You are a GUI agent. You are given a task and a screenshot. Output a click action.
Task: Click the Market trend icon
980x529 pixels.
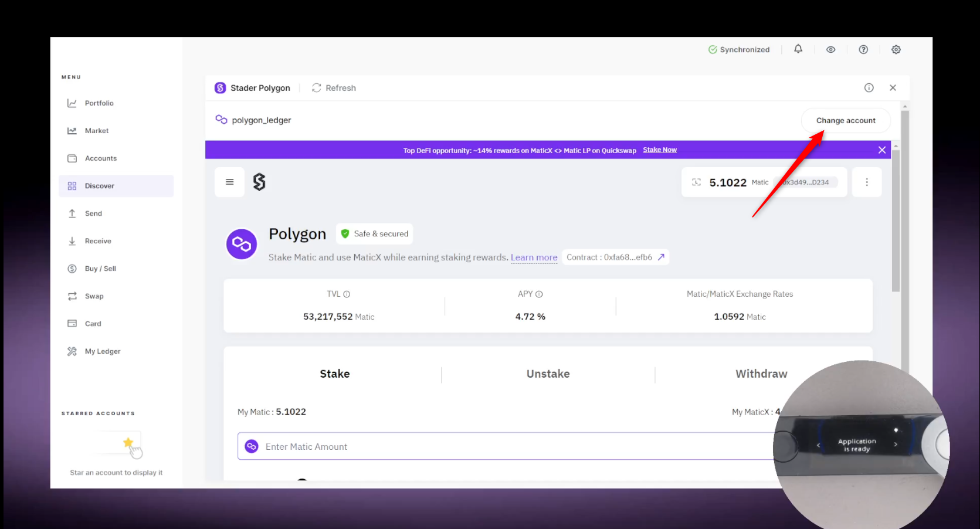[x=72, y=131]
